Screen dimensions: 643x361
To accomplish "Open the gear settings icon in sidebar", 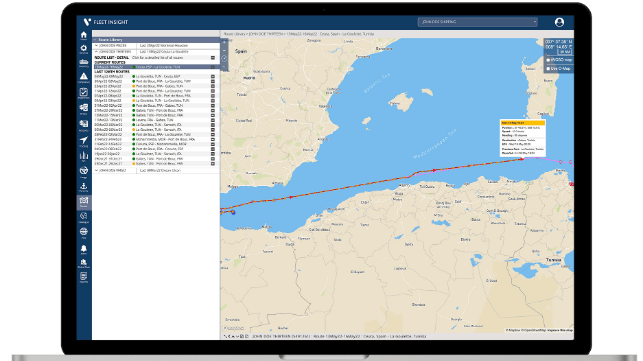I will 84,48.
